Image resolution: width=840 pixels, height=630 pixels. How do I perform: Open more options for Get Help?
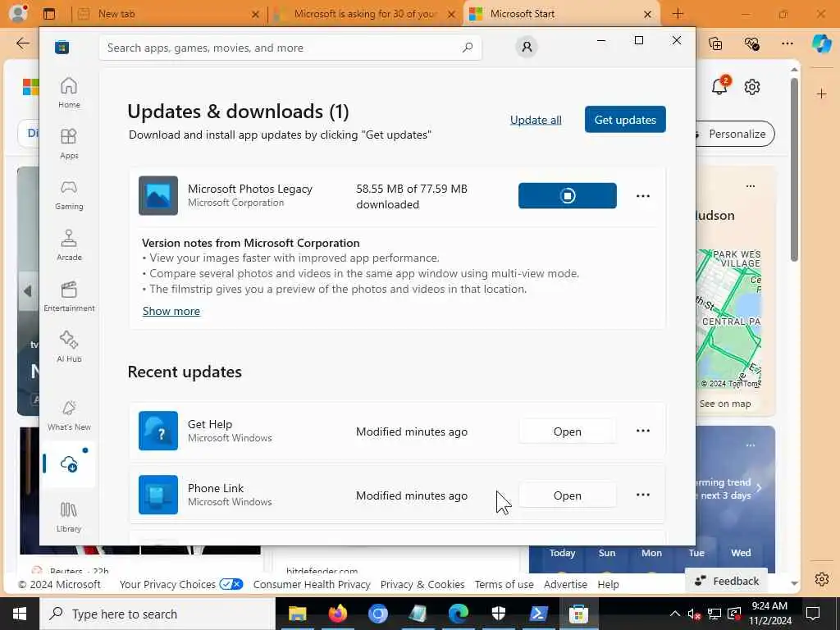[643, 431]
